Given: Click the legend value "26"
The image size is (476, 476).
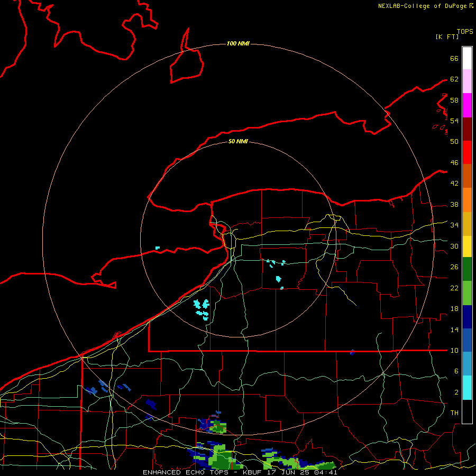Looking at the screenshot, I should pos(454,267).
